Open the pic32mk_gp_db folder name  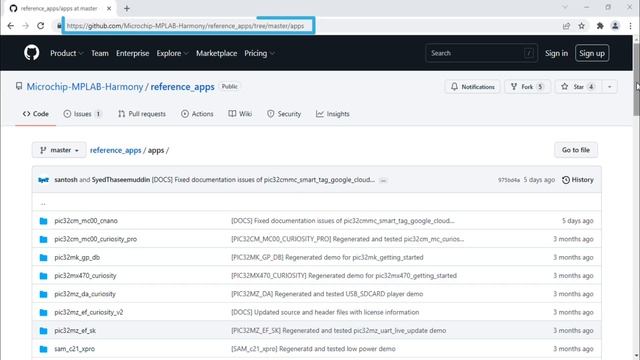pyautogui.click(x=77, y=258)
